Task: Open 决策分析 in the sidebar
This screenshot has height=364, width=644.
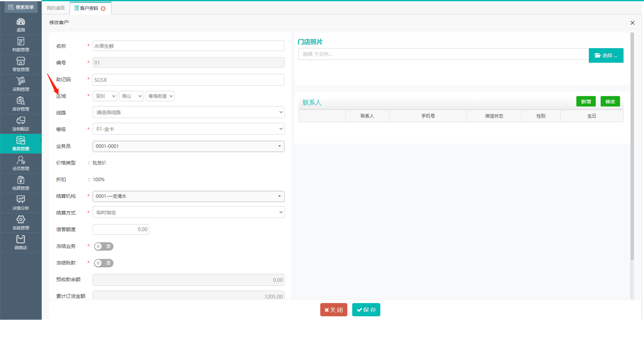Action: click(x=21, y=203)
